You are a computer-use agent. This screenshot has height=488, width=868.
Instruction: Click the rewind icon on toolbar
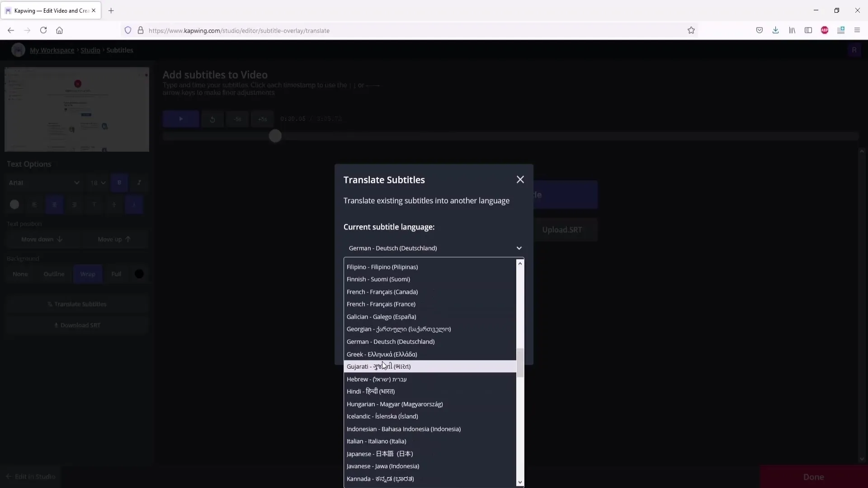[213, 118]
